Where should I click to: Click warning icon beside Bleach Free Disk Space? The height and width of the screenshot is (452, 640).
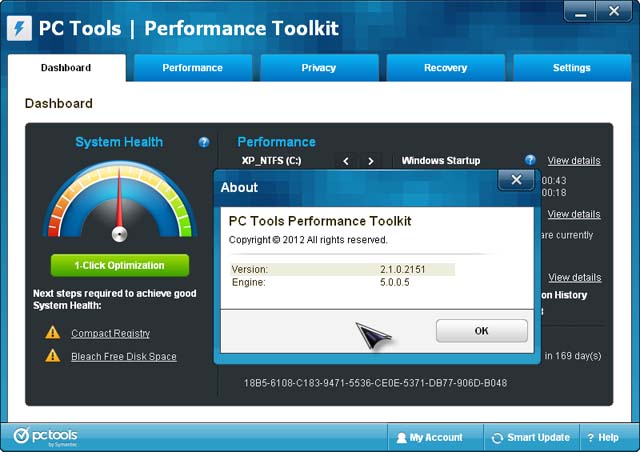53,356
